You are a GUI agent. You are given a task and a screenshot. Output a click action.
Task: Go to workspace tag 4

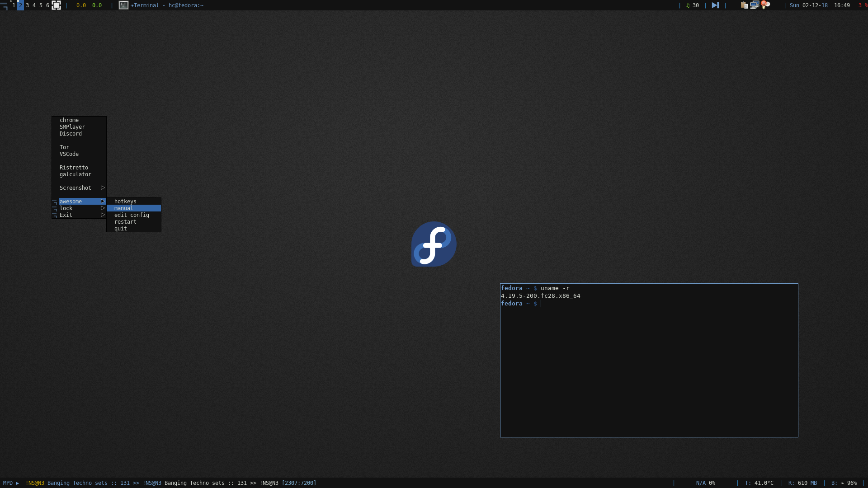click(34, 5)
